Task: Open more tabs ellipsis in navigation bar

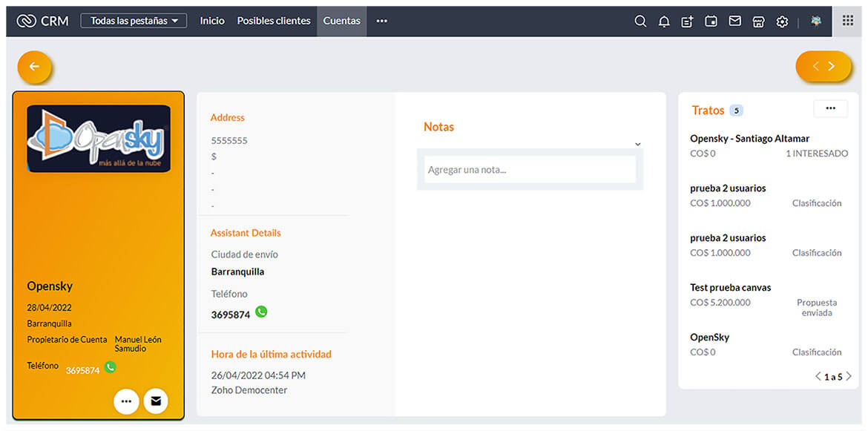Action: 382,21
